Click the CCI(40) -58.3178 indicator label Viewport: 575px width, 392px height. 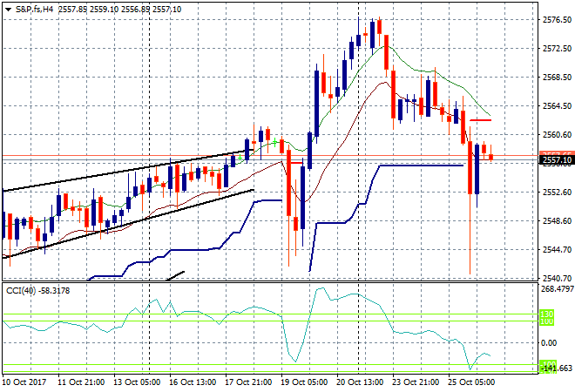pyautogui.click(x=37, y=291)
